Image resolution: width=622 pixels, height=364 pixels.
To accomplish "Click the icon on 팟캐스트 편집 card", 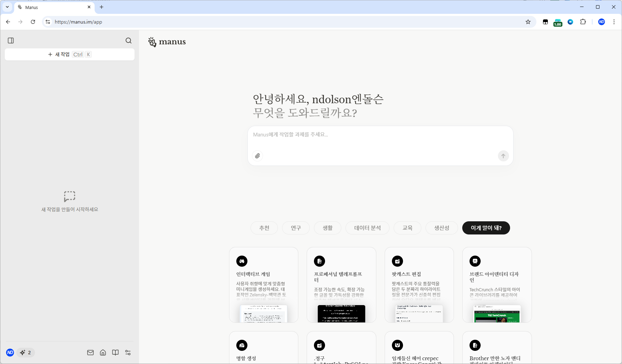I will [x=397, y=261].
